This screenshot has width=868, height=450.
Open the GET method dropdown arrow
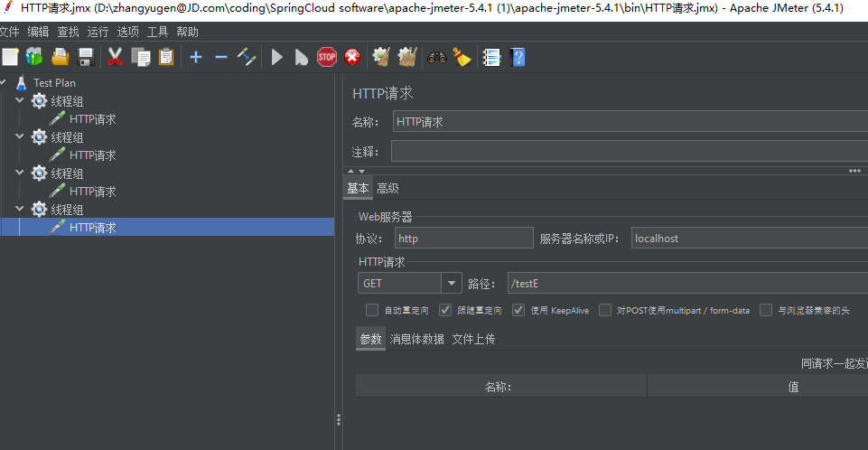(x=451, y=284)
